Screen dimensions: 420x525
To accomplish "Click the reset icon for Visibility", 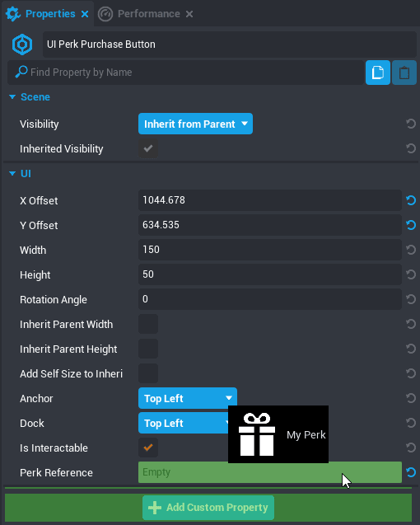I will pyautogui.click(x=411, y=124).
